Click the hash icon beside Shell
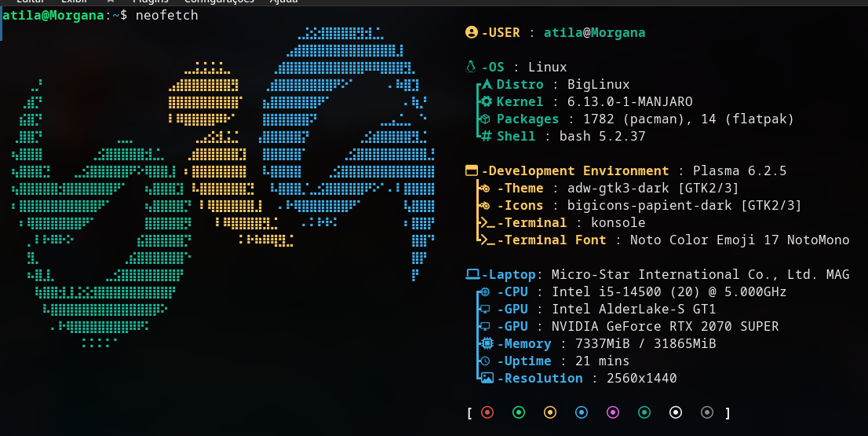 [x=487, y=136]
